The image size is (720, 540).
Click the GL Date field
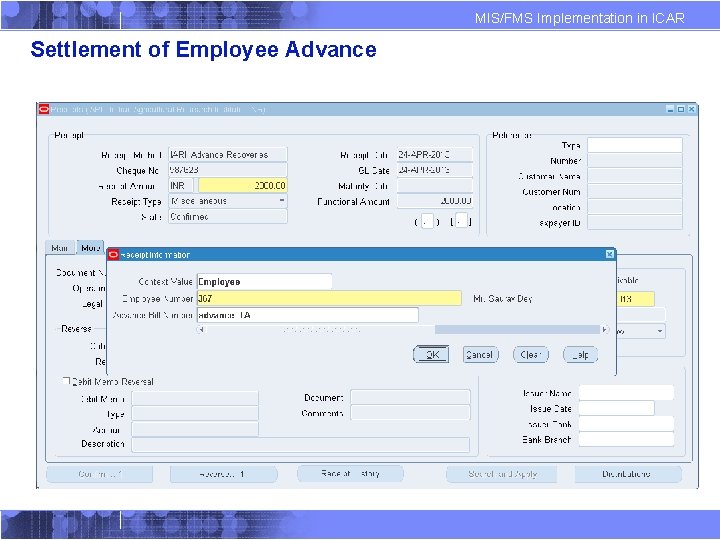pos(434,170)
